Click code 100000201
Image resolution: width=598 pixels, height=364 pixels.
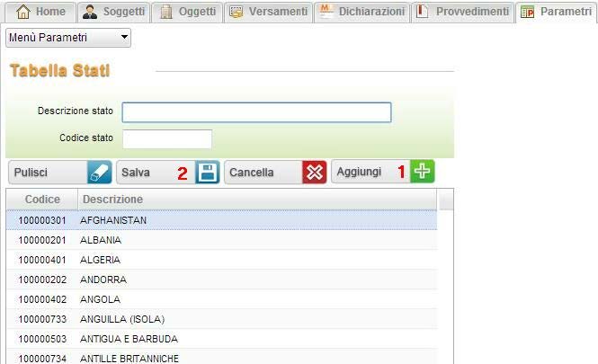[x=42, y=240]
